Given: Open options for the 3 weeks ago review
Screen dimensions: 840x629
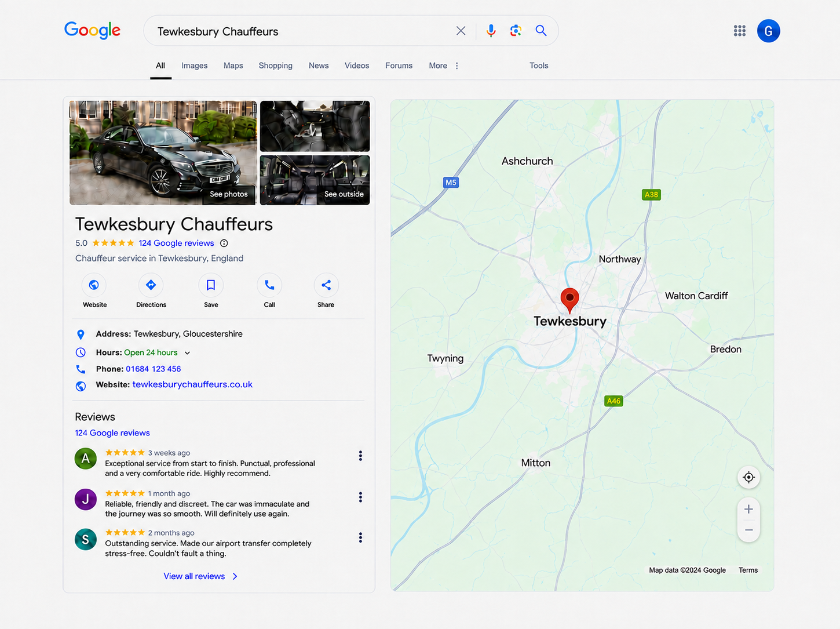Looking at the screenshot, I should pos(360,456).
